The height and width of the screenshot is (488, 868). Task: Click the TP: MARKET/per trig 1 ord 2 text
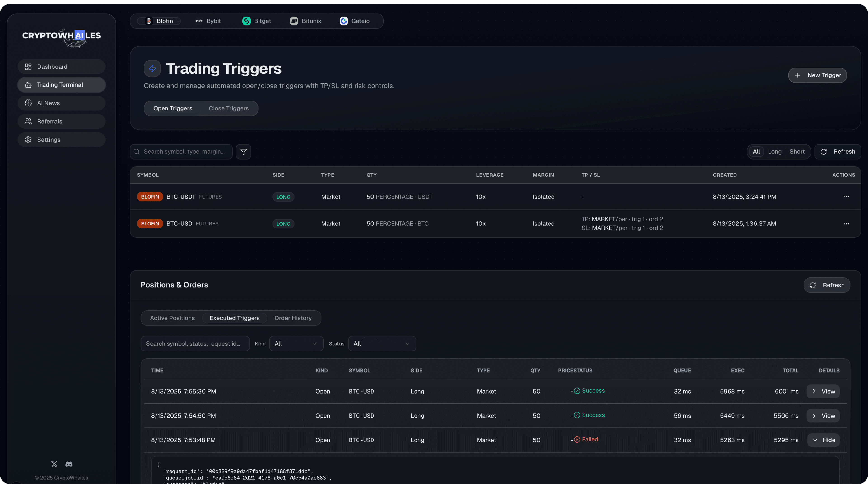[622, 219]
